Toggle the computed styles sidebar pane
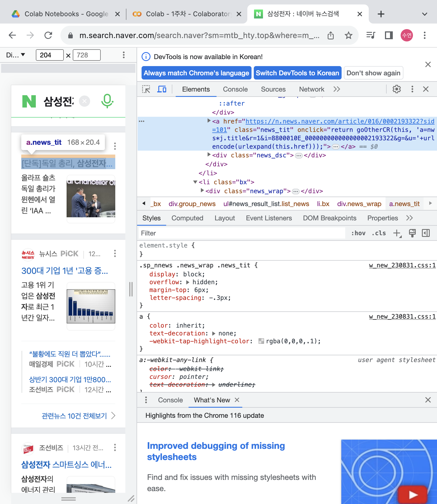437x504 pixels. point(426,233)
